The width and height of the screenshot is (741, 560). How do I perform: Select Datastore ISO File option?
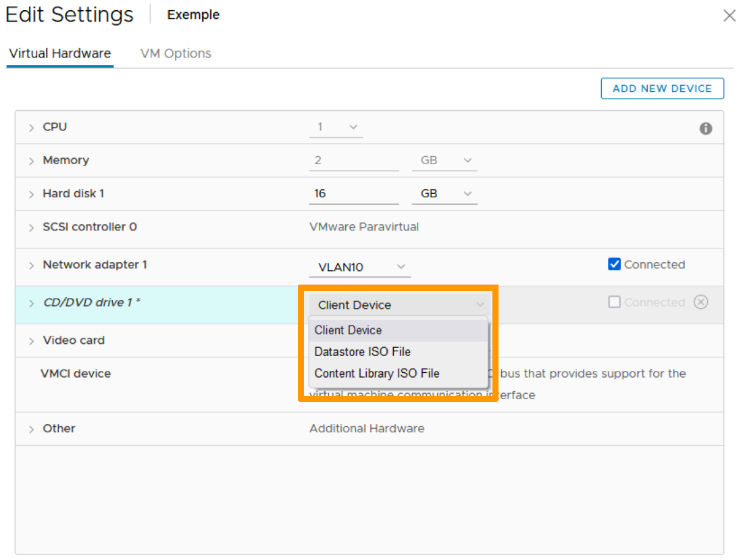363,352
